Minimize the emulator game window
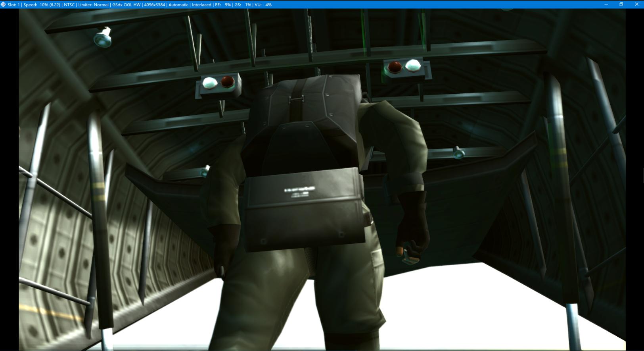Image resolution: width=644 pixels, height=351 pixels. tap(606, 4)
